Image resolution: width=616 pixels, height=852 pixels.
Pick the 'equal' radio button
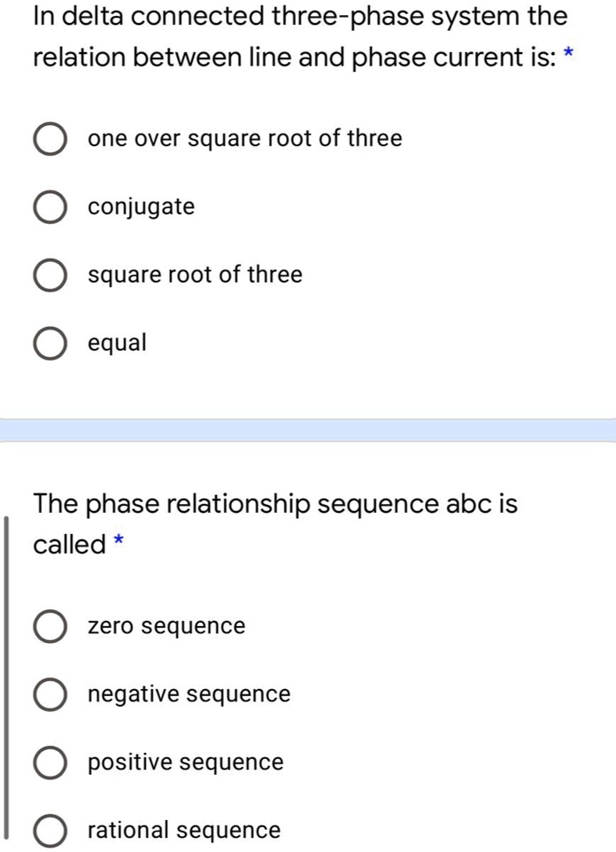50,344
